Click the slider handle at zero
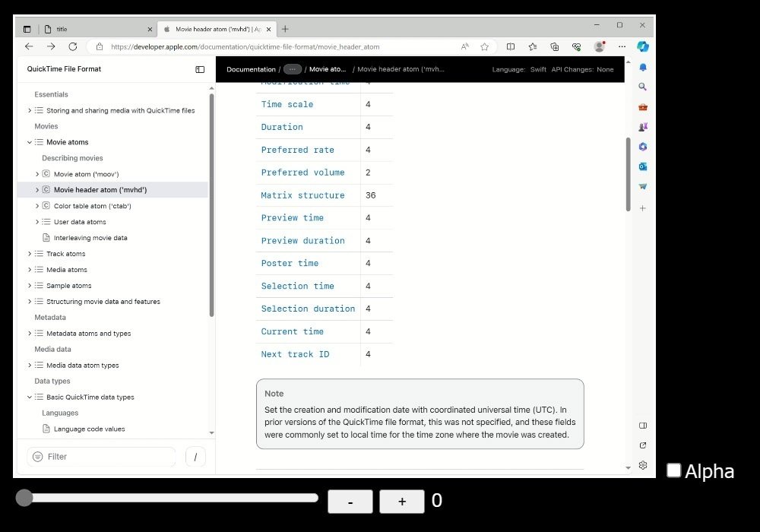This screenshot has height=532, width=760. (24, 498)
